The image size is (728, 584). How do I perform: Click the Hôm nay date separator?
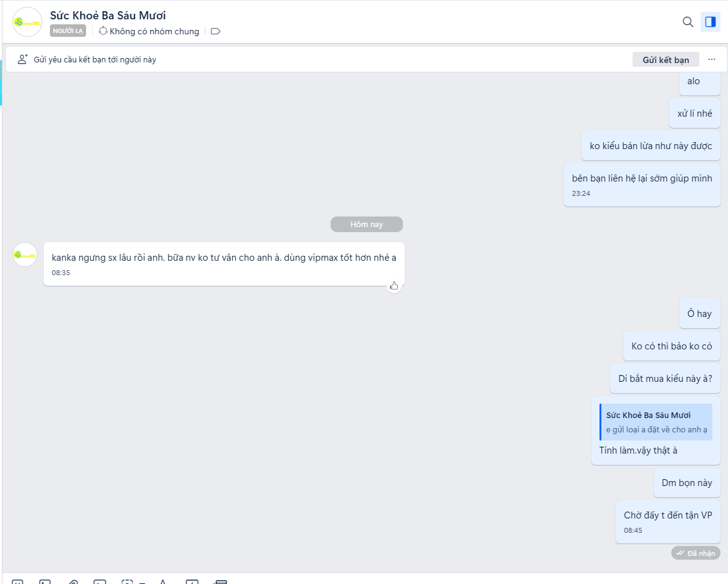point(366,224)
